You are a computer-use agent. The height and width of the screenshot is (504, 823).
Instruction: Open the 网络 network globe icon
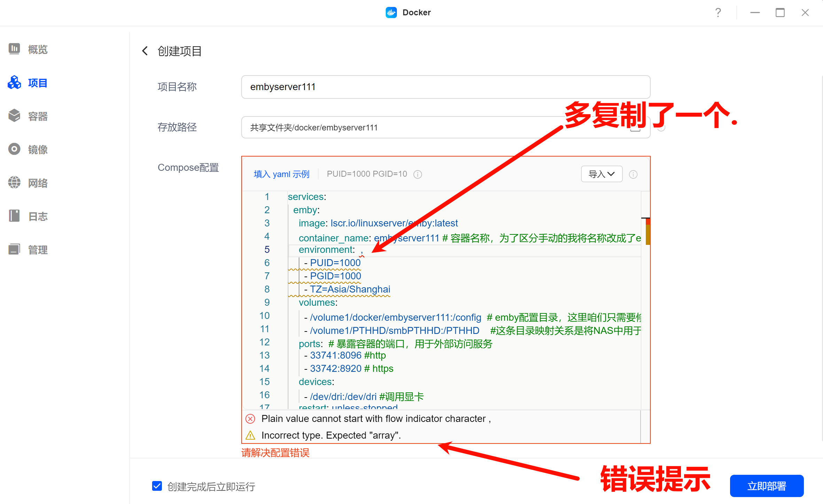pyautogui.click(x=14, y=183)
